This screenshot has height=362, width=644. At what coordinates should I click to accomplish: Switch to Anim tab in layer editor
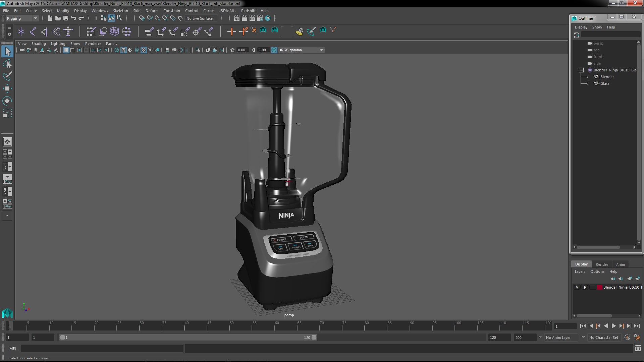click(x=621, y=264)
